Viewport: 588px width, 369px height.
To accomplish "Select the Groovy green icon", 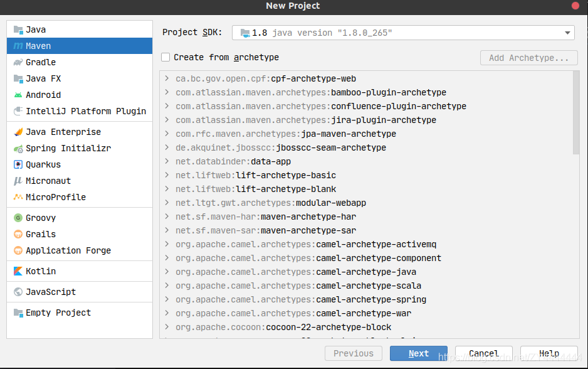I will click(x=18, y=218).
